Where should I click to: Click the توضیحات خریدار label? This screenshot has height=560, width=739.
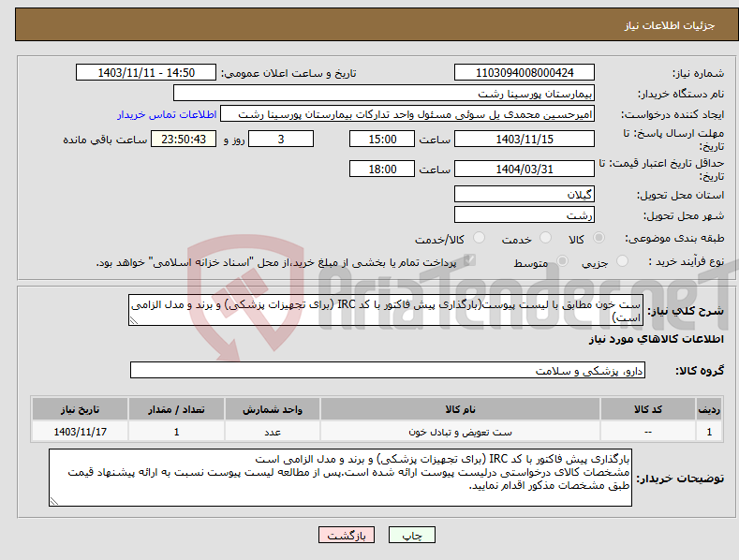point(680,479)
